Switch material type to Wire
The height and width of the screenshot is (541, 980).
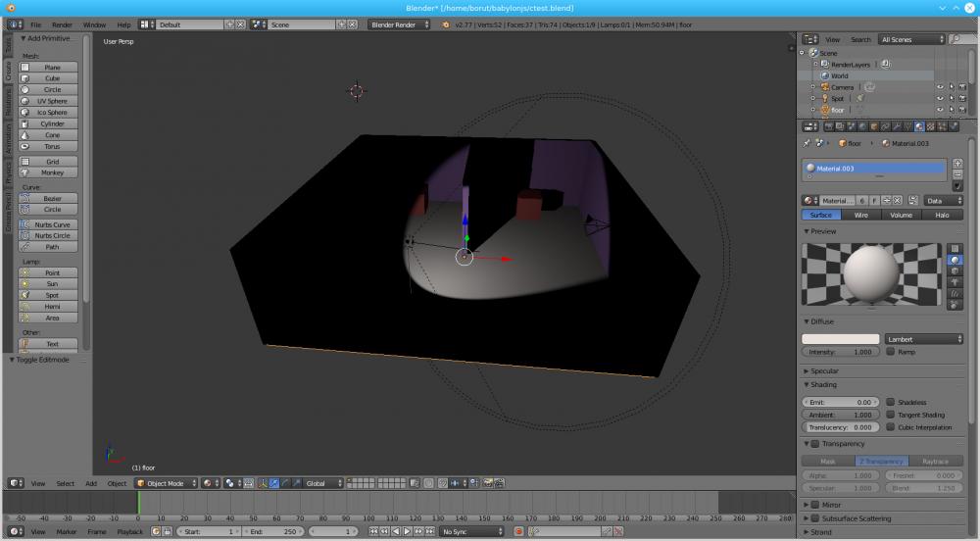click(860, 215)
